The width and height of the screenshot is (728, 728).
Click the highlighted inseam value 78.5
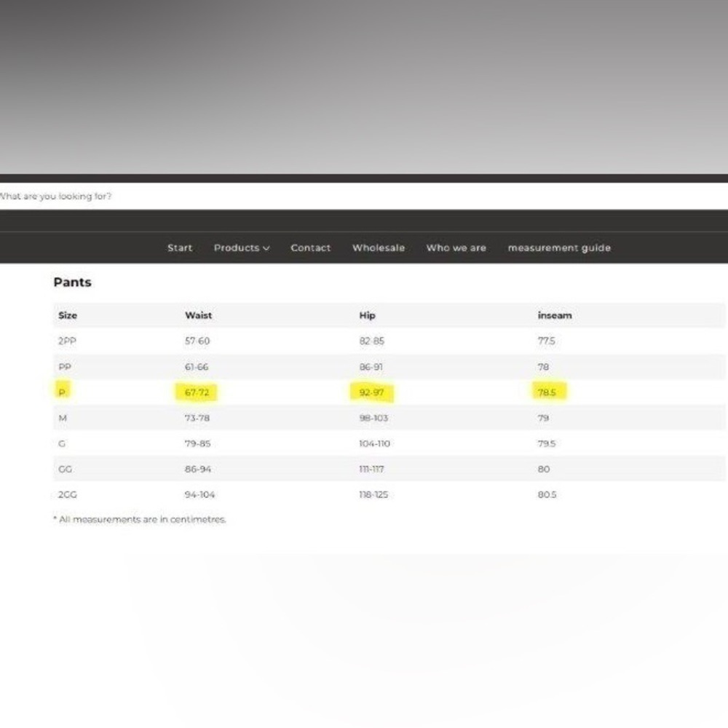(549, 392)
